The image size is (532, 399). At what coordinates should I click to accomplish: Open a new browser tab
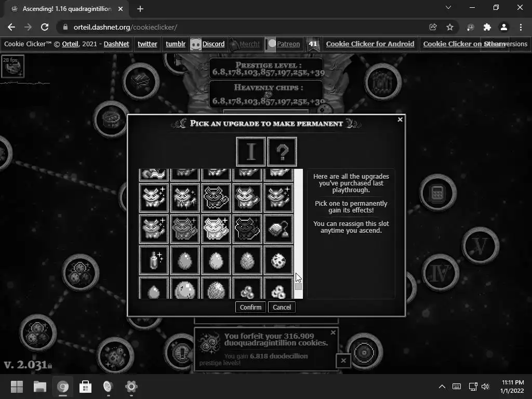(140, 9)
